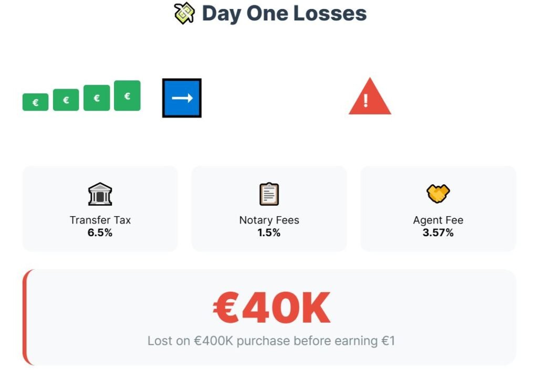
Task: Click the second-largest green euro bill
Action: point(97,98)
